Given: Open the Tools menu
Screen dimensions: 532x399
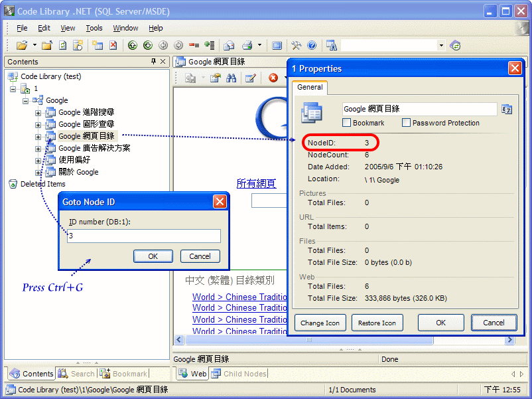Looking at the screenshot, I should pos(94,28).
